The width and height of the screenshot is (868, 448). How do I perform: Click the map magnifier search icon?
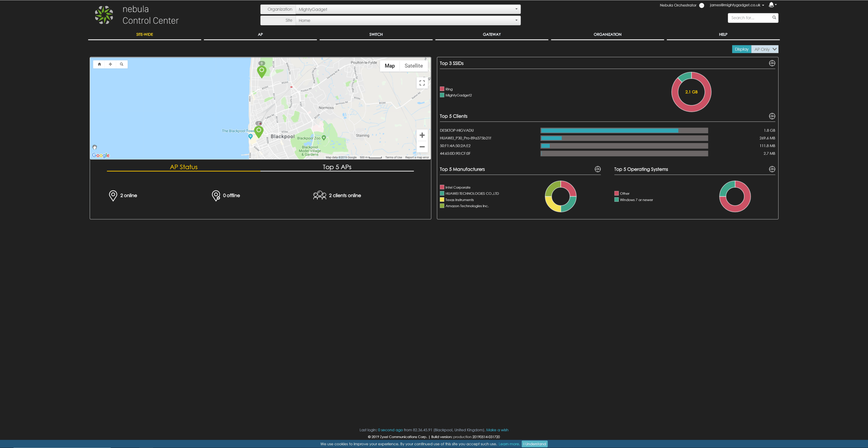(x=122, y=64)
